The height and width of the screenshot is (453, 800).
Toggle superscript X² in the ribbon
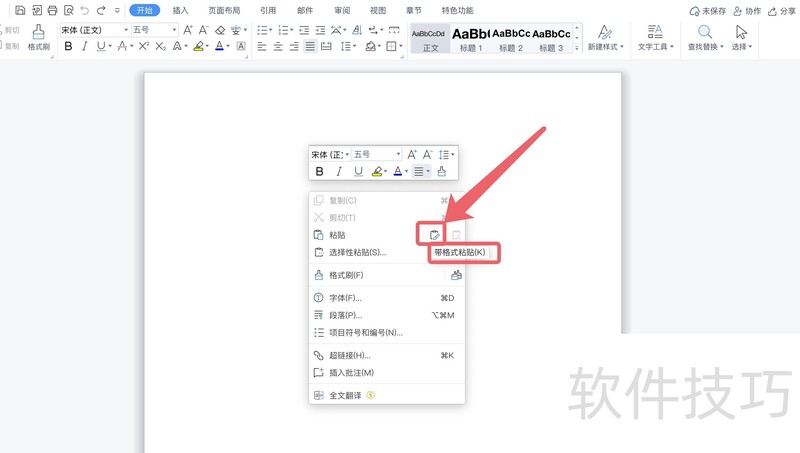point(144,46)
